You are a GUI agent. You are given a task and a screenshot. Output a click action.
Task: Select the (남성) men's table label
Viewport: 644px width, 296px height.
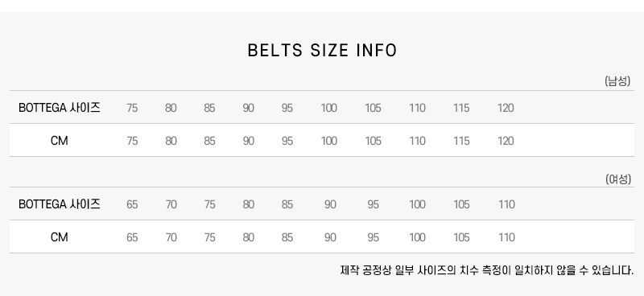[617, 81]
